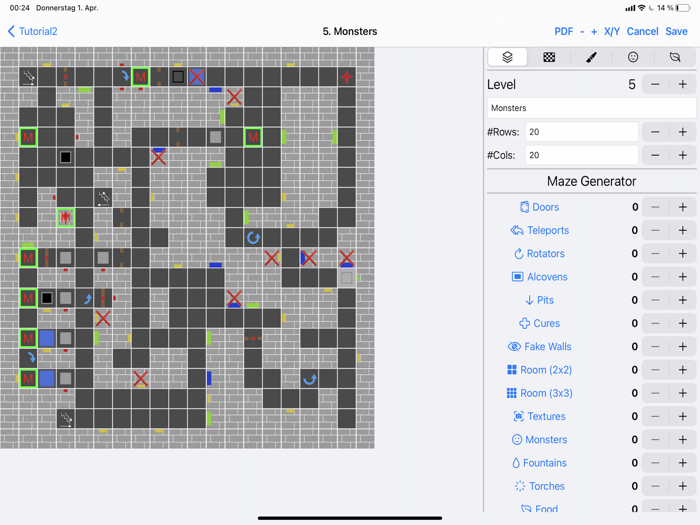Go back to Tutorial2
This screenshot has width=700, height=525.
(x=33, y=31)
